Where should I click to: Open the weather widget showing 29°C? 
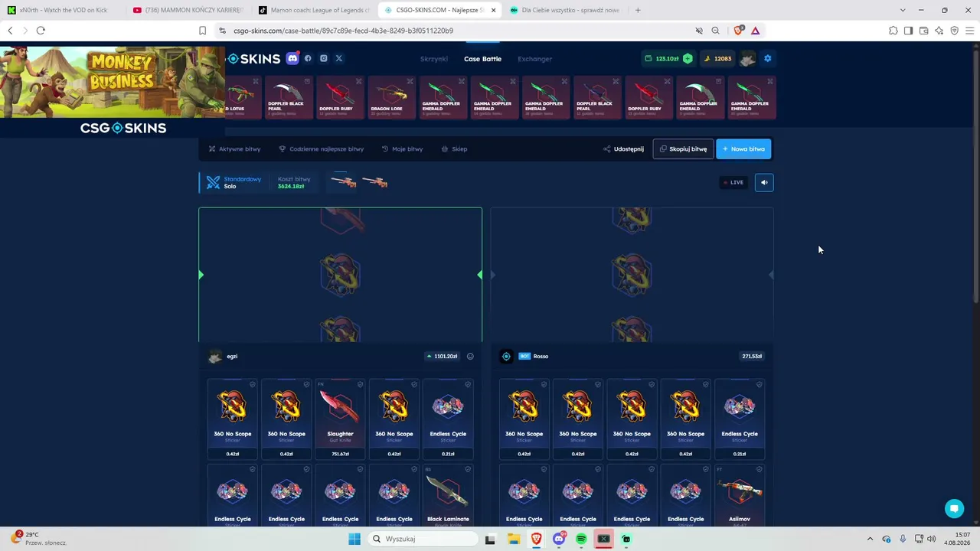pos(40,539)
